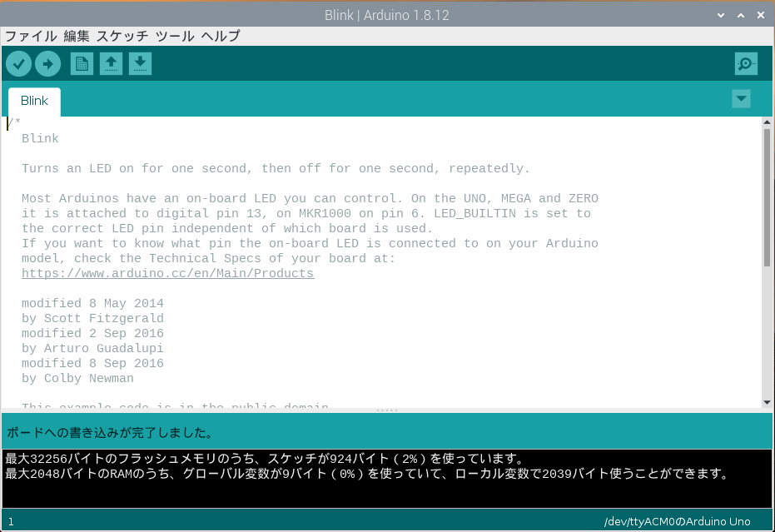Expand the tab options dropdown arrow
This screenshot has height=532, width=775.
[x=741, y=98]
